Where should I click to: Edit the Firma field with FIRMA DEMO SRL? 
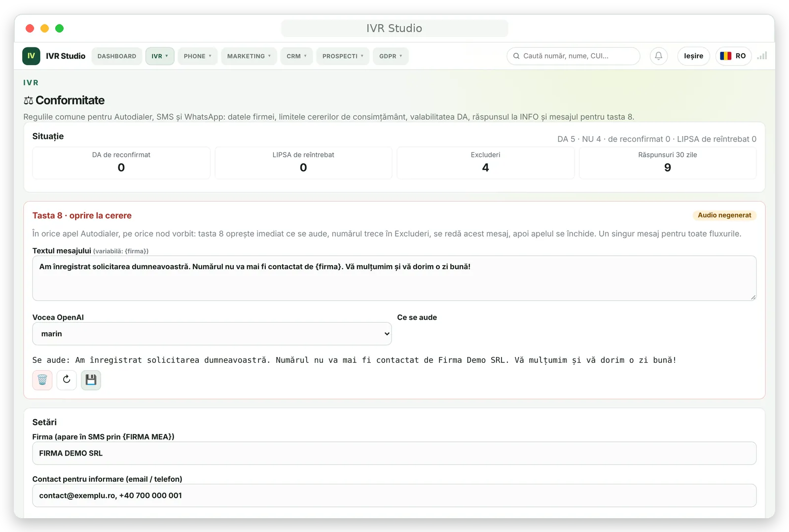point(394,453)
